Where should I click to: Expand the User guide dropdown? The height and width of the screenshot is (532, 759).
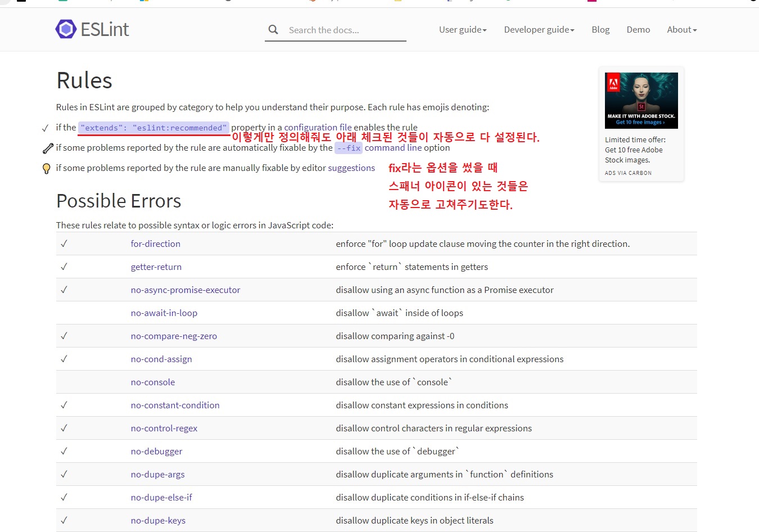pyautogui.click(x=463, y=30)
